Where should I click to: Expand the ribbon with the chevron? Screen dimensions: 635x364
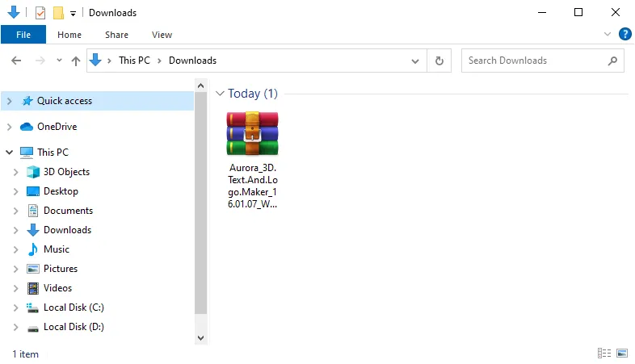pos(607,34)
